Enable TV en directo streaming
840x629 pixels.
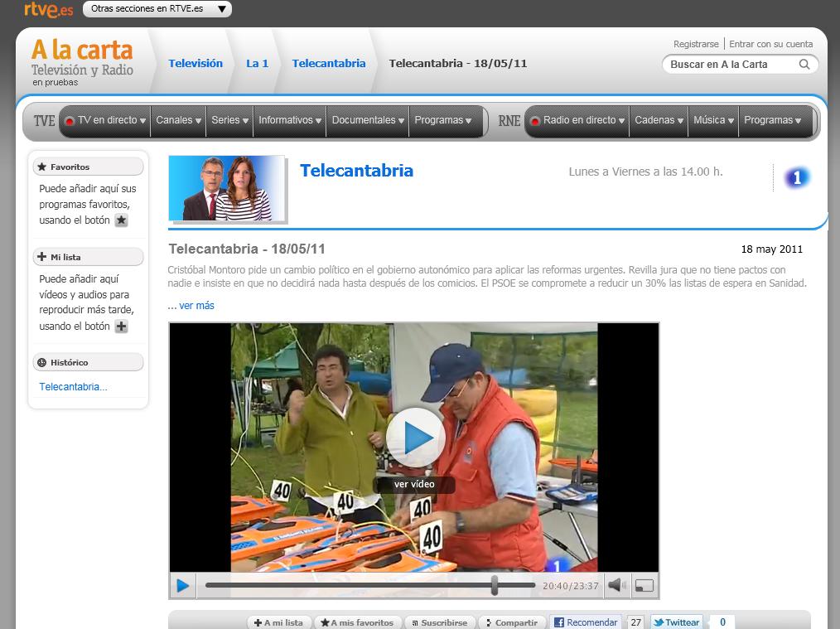pos(105,120)
